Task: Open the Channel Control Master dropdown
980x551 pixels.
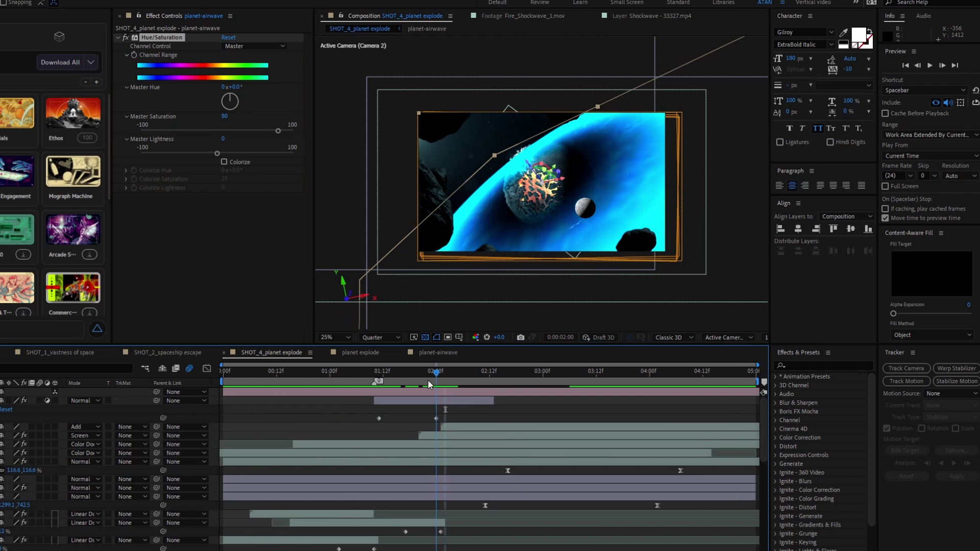Action: (255, 46)
